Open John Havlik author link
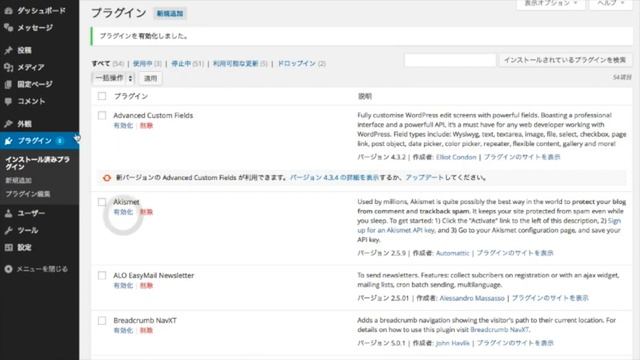The width and height of the screenshot is (640, 360). pos(453,343)
